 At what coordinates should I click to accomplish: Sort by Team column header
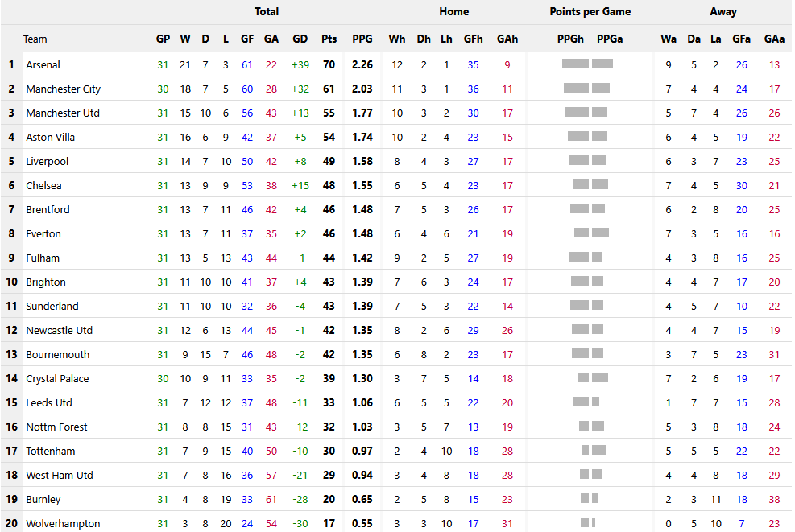point(35,39)
